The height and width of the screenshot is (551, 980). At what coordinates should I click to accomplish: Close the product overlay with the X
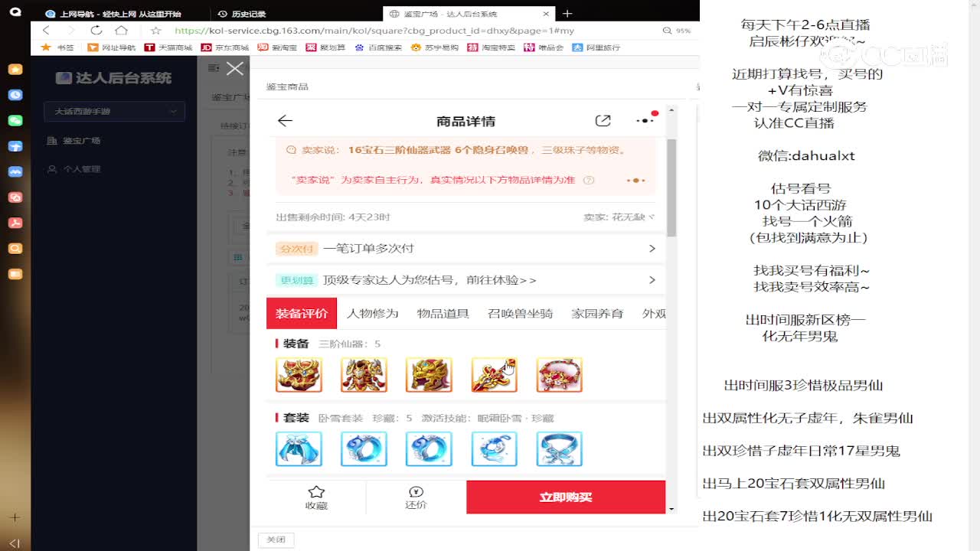[235, 68]
